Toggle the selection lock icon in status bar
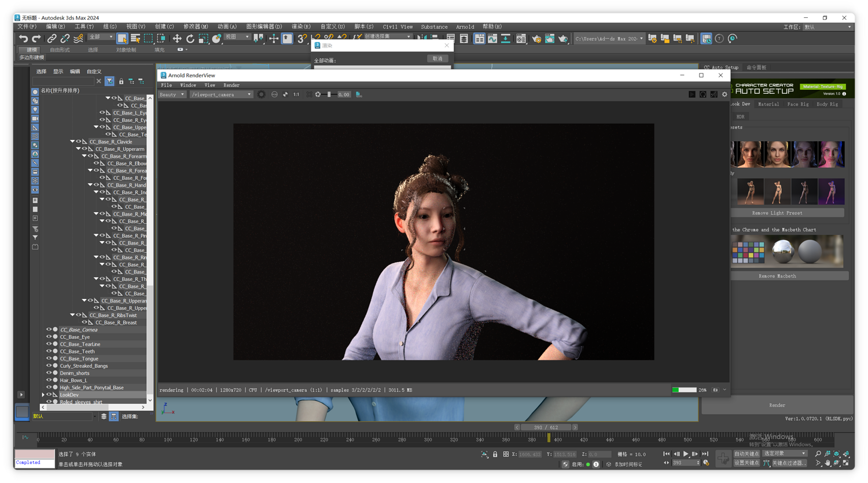The width and height of the screenshot is (868, 483). (x=495, y=454)
